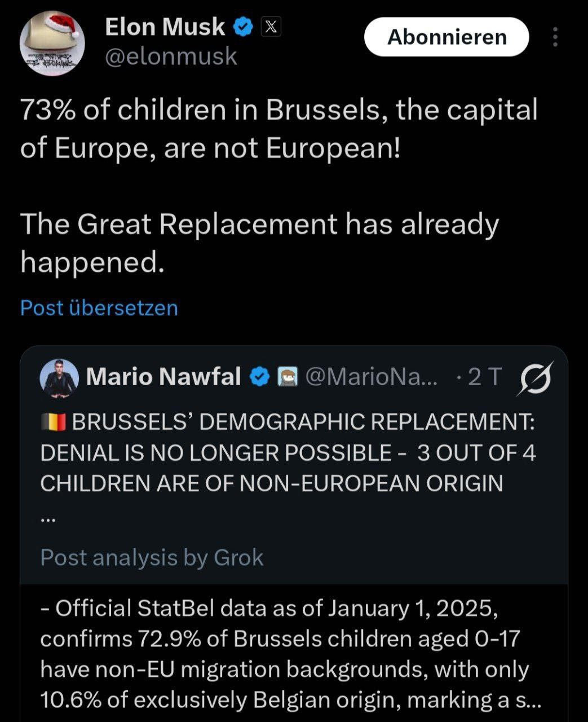This screenshot has height=722, width=588.
Task: Click Mario Nawfal's verified checkmark
Action: (x=259, y=377)
